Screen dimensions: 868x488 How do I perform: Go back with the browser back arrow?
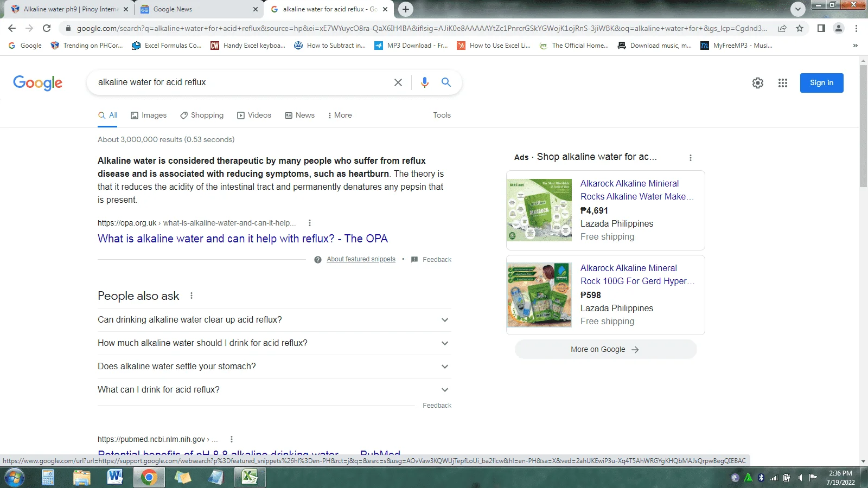tap(12, 28)
